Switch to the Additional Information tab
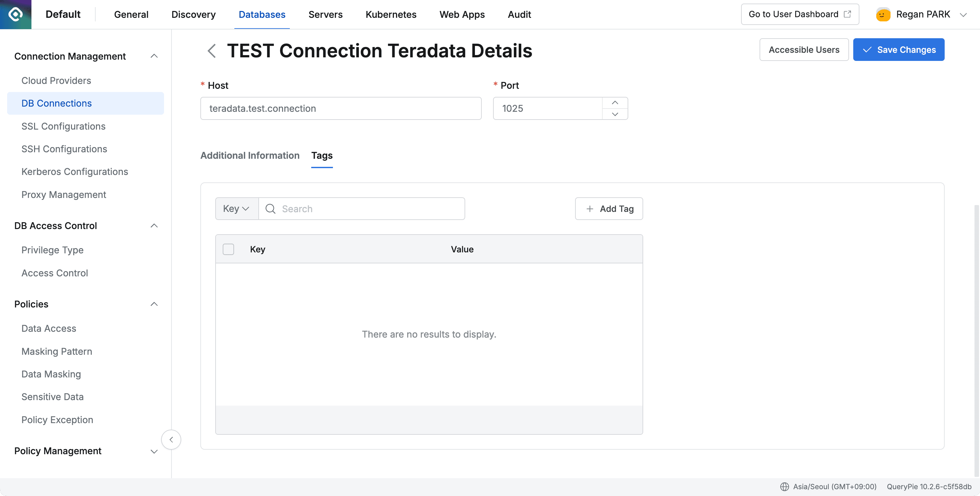Image resolution: width=980 pixels, height=496 pixels. [x=250, y=156]
